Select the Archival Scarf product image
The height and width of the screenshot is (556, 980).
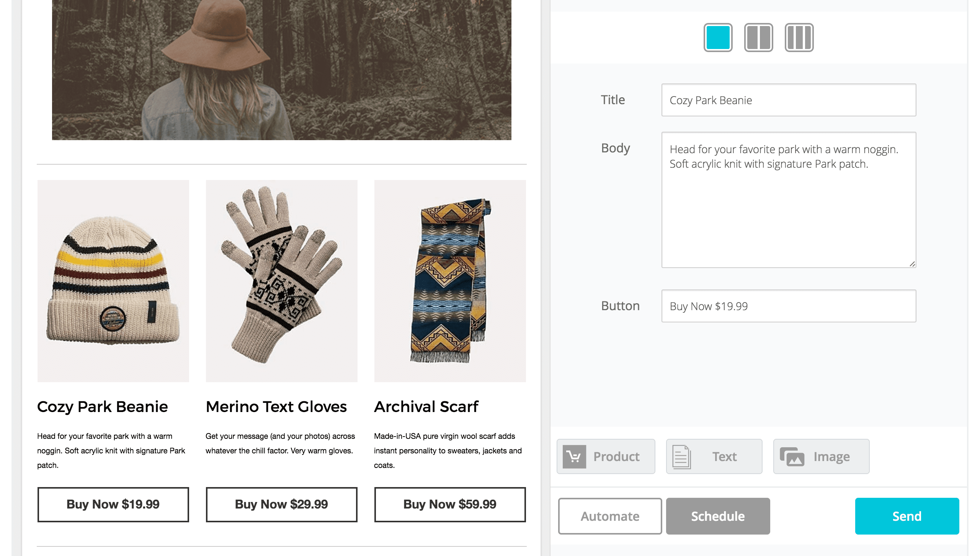tap(450, 281)
